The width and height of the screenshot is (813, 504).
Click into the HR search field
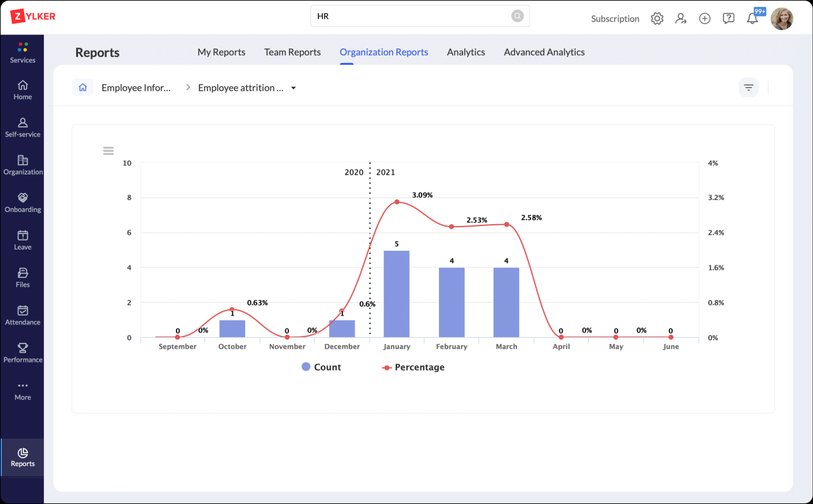pos(413,17)
